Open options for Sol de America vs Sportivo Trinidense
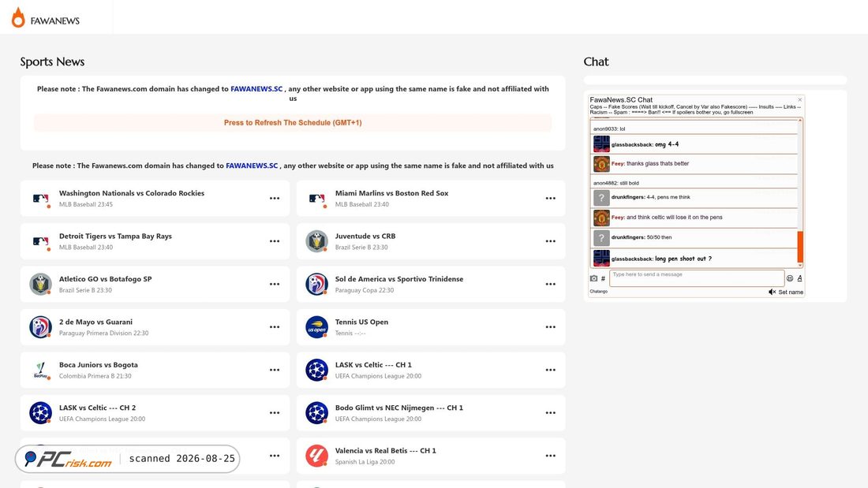868x488 pixels. 550,284
